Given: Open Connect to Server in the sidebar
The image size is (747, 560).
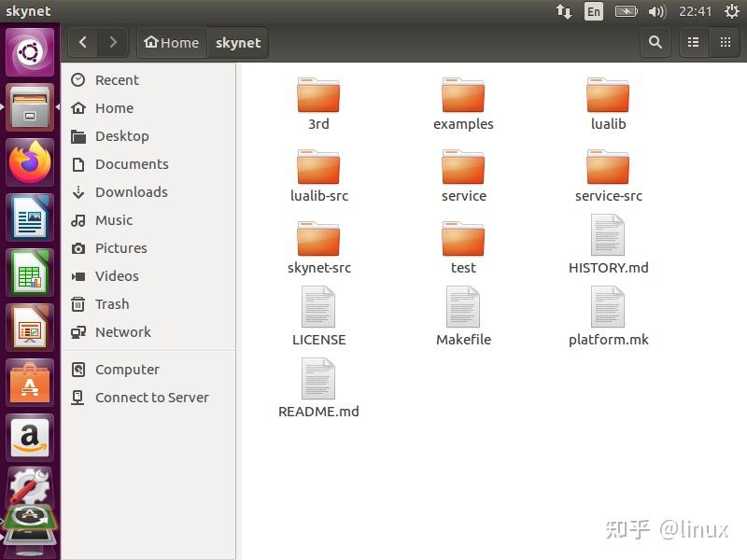Looking at the screenshot, I should (x=151, y=398).
